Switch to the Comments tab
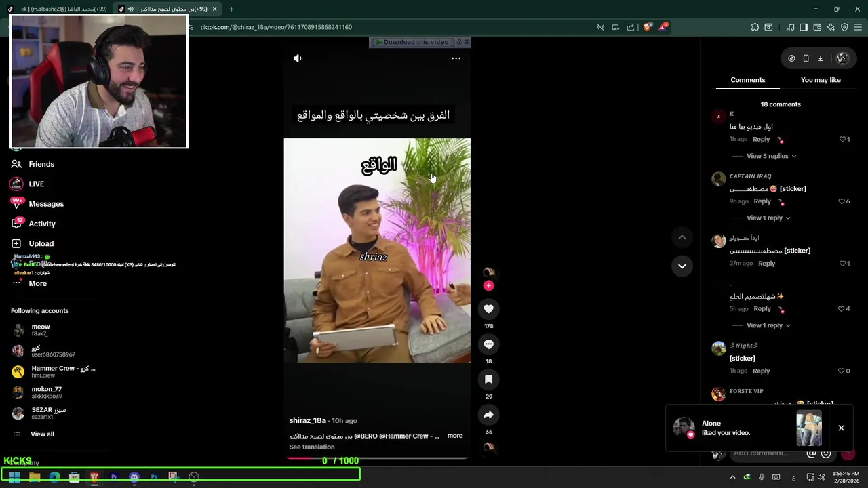 pyautogui.click(x=747, y=80)
